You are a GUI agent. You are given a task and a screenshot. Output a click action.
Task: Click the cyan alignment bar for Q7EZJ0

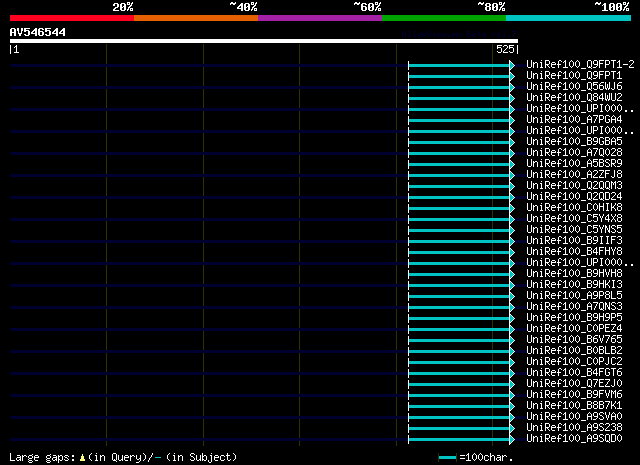click(459, 385)
